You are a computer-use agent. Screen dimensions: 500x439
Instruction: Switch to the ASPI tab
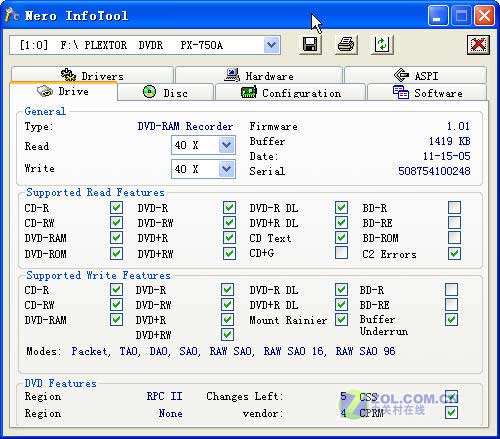416,75
